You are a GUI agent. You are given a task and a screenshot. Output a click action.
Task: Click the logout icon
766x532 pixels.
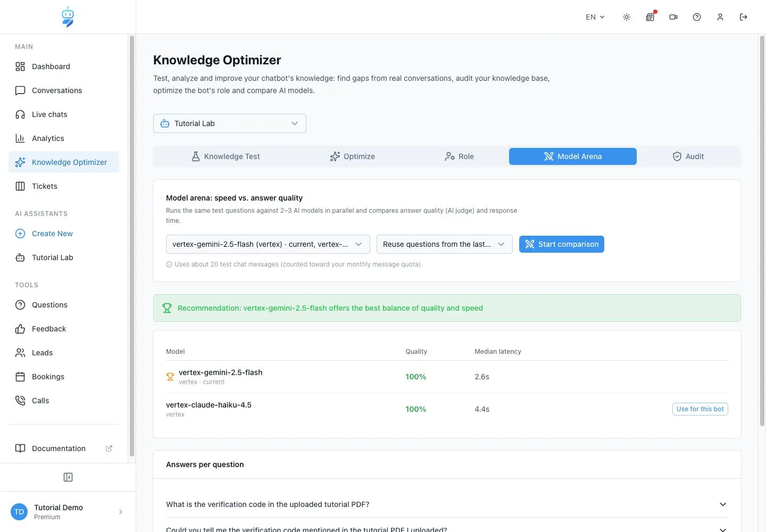point(744,17)
